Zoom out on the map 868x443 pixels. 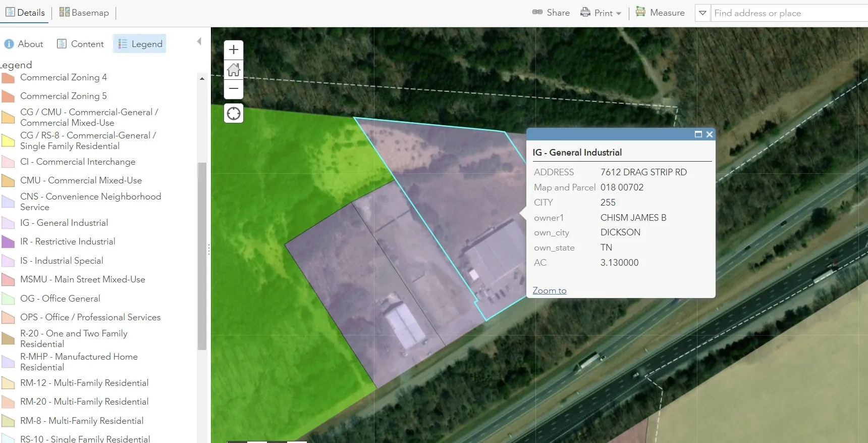(234, 89)
